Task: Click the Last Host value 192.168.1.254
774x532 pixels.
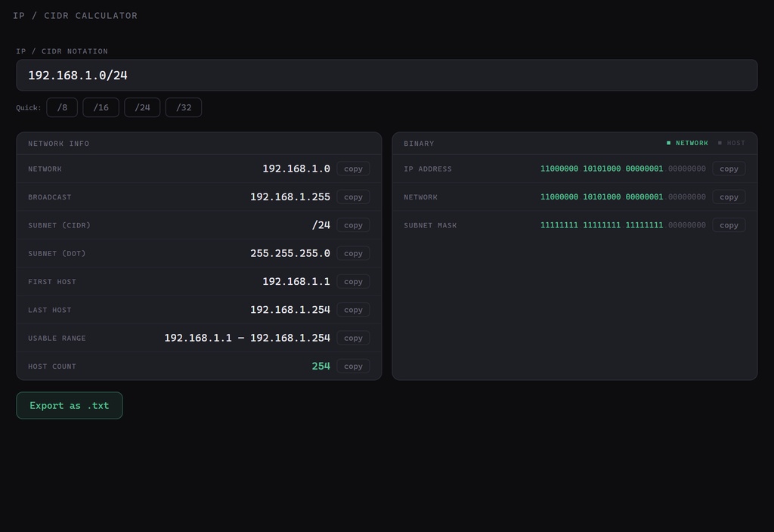Action: tap(290, 309)
